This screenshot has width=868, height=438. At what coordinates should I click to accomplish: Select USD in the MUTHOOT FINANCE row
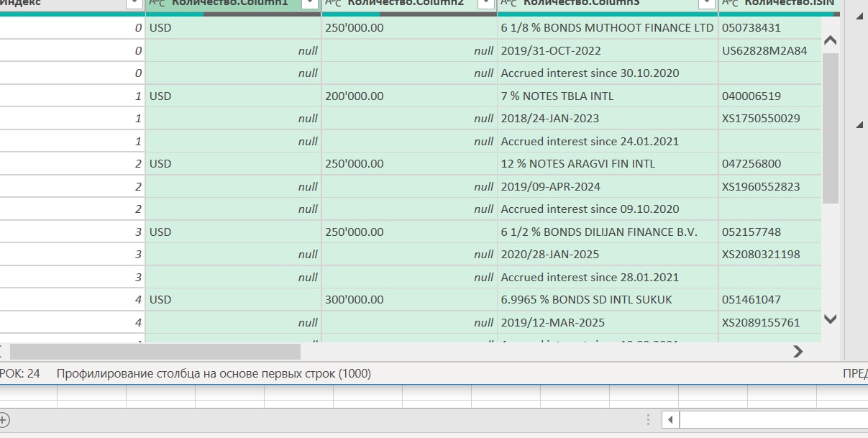233,28
